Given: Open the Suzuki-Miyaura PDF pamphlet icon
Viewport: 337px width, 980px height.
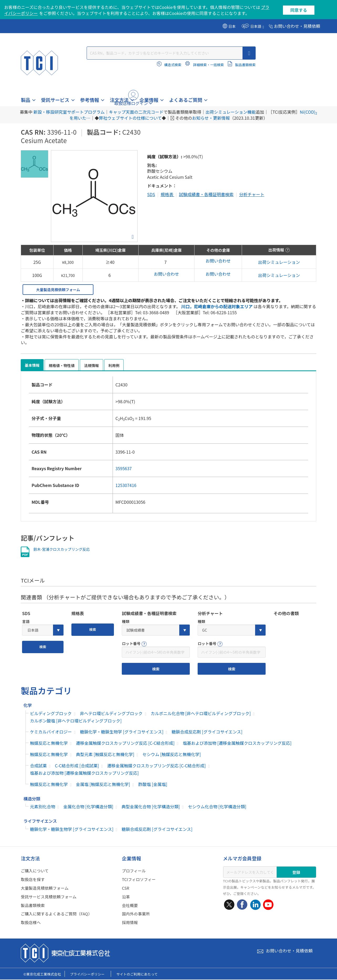Looking at the screenshot, I should click(x=25, y=552).
